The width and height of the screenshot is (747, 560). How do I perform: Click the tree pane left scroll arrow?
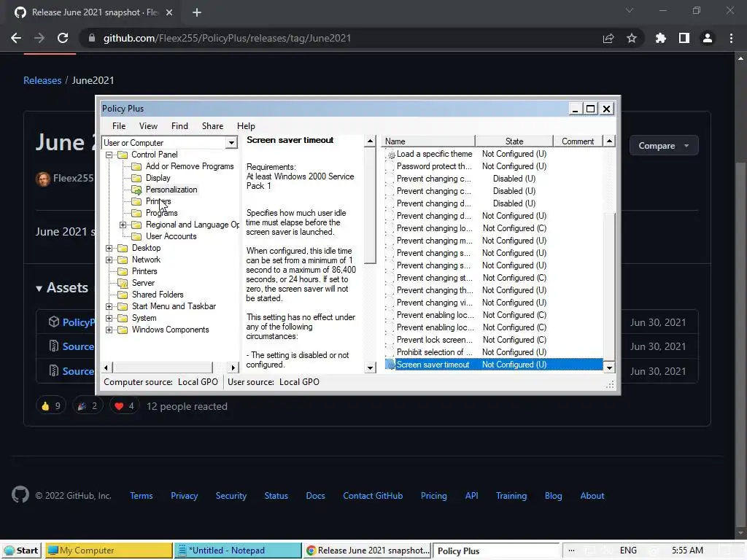click(107, 367)
